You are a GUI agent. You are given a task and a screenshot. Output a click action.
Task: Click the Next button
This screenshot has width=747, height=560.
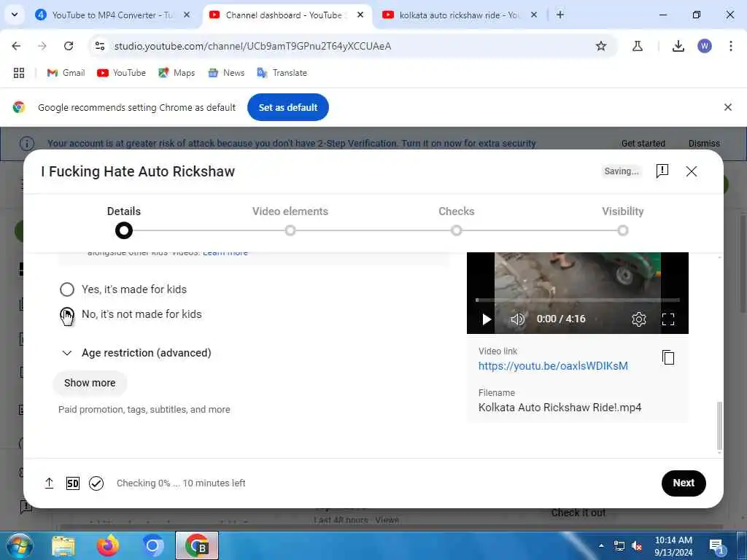(x=683, y=483)
